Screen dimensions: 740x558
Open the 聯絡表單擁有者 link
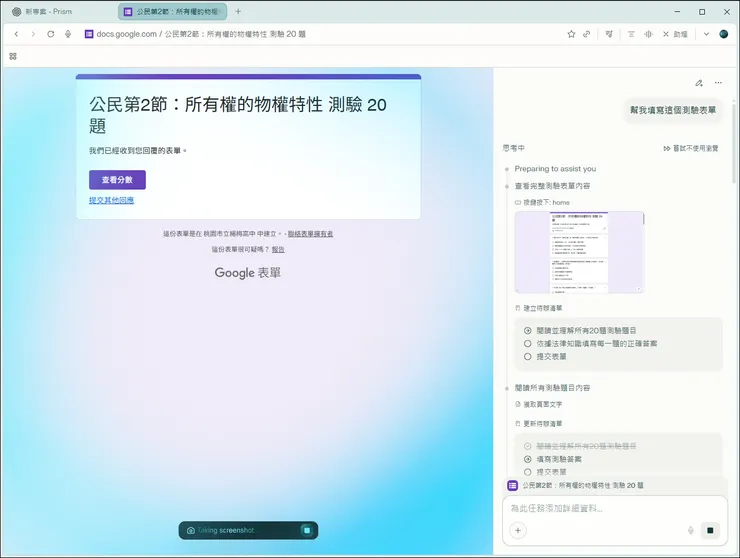tap(311, 234)
